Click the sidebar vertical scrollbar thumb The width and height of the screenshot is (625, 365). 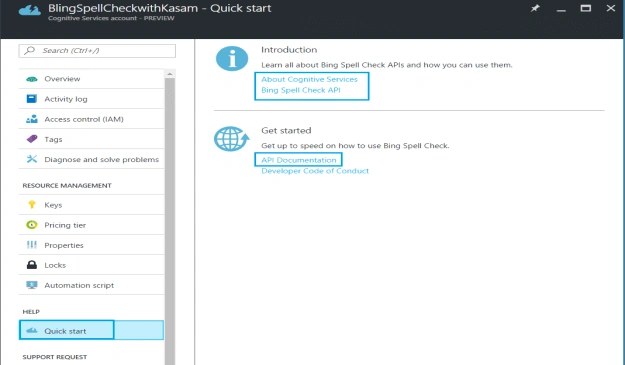click(x=170, y=221)
